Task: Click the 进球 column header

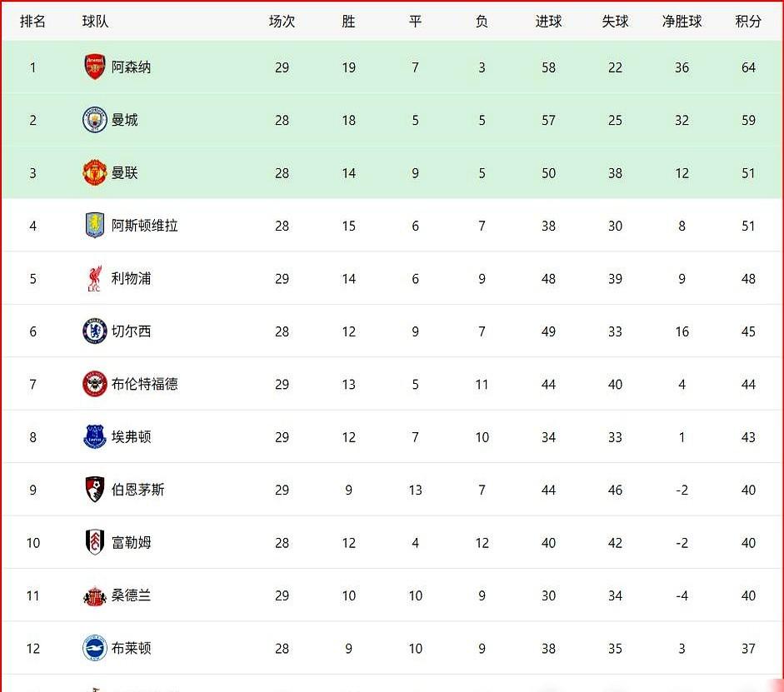Action: (x=548, y=22)
